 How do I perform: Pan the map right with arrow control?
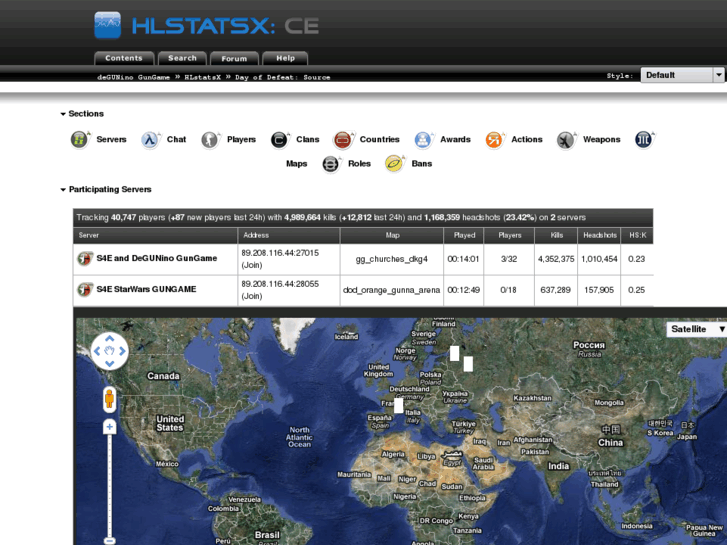click(122, 351)
